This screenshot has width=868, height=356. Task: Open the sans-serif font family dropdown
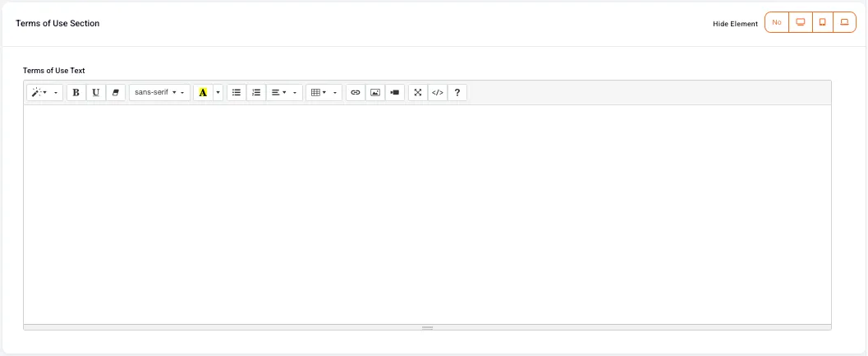tap(159, 93)
